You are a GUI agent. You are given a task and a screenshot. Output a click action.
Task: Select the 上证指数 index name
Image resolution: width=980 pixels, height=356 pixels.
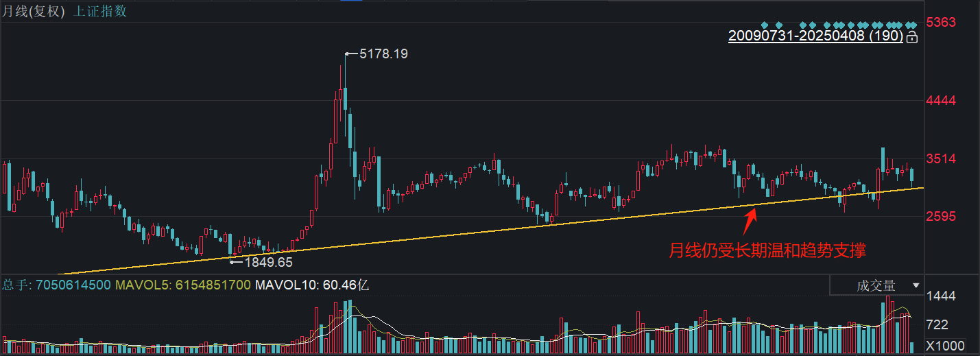pyautogui.click(x=99, y=12)
